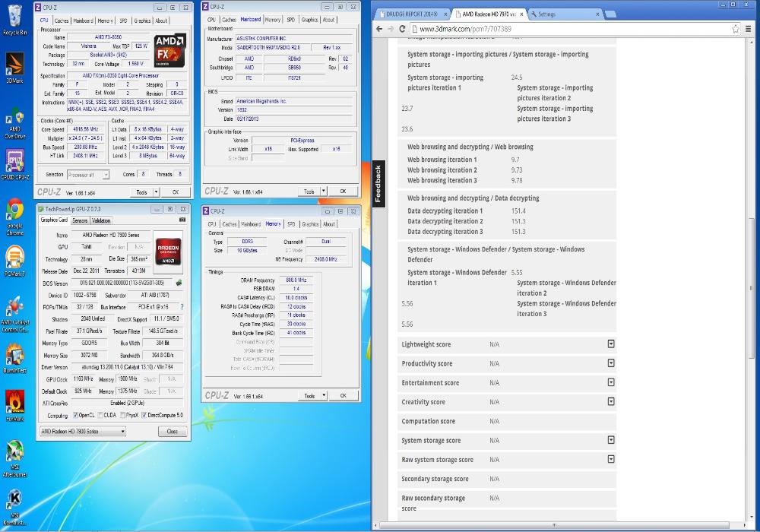Click the GPU-Z screenshot camera icon
The height and width of the screenshot is (532, 760).
[182, 220]
